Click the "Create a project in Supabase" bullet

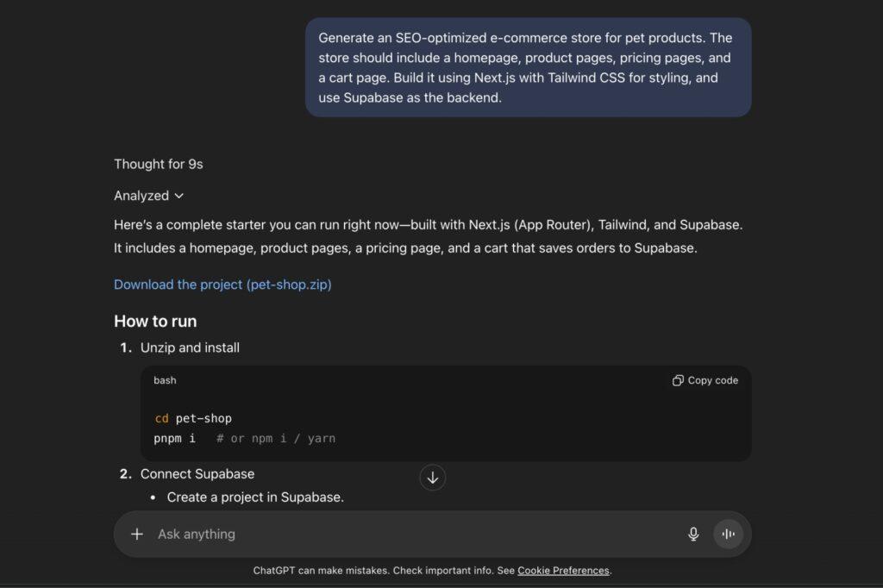click(255, 497)
